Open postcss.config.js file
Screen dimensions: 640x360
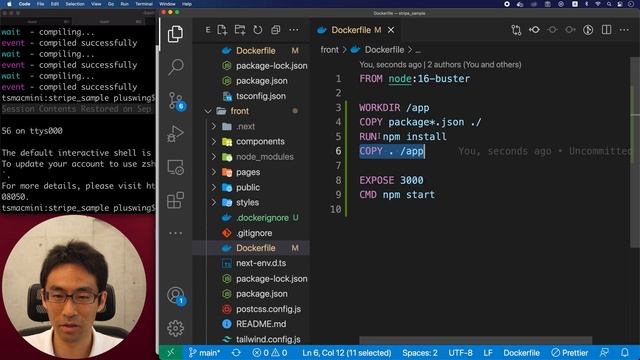[268, 309]
